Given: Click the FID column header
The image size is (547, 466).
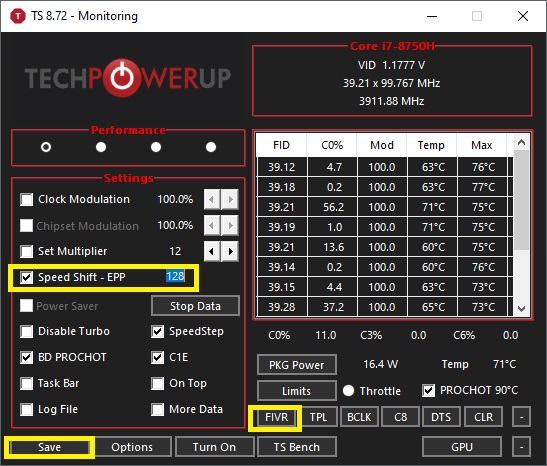Looking at the screenshot, I should (x=282, y=145).
